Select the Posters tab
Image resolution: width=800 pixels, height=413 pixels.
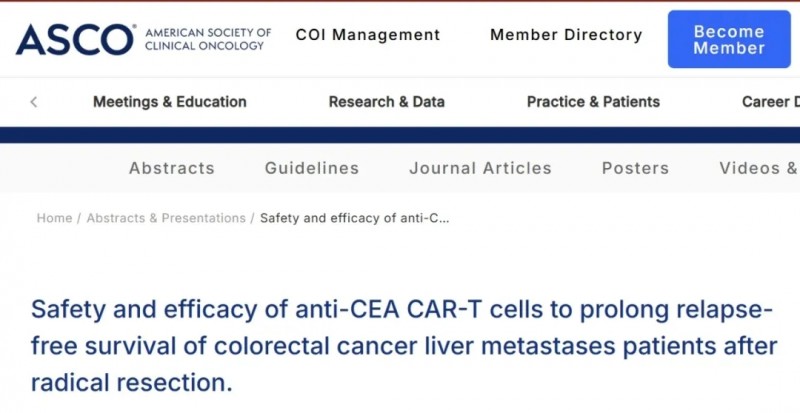click(x=635, y=168)
